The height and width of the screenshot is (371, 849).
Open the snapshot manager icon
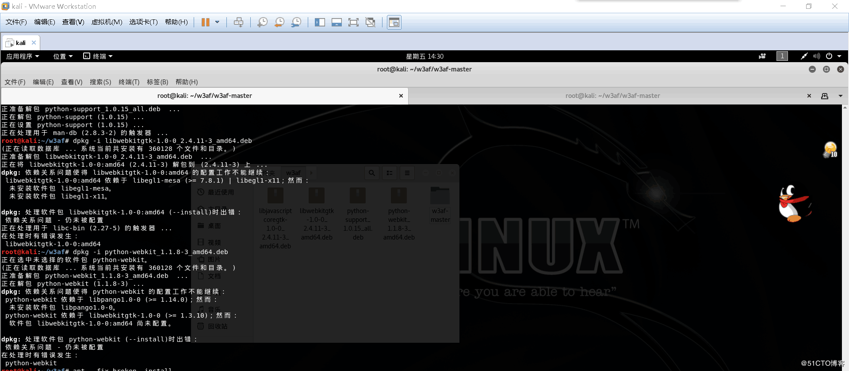coord(296,22)
